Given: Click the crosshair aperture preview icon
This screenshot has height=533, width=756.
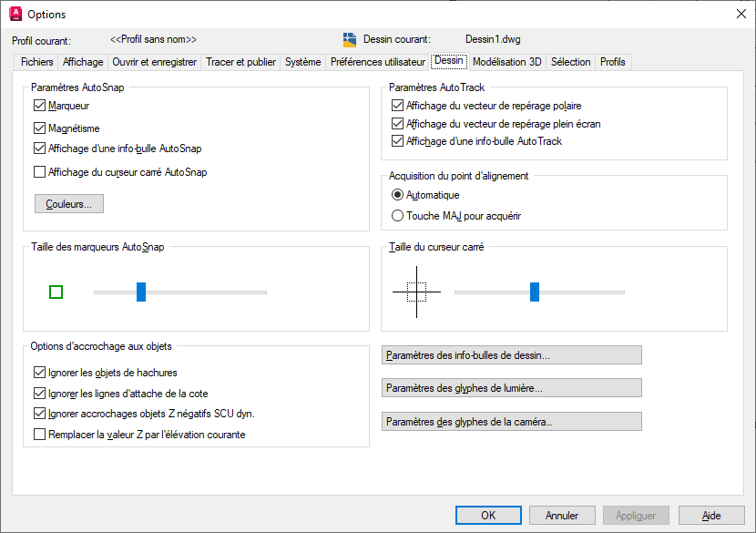Looking at the screenshot, I should (416, 292).
